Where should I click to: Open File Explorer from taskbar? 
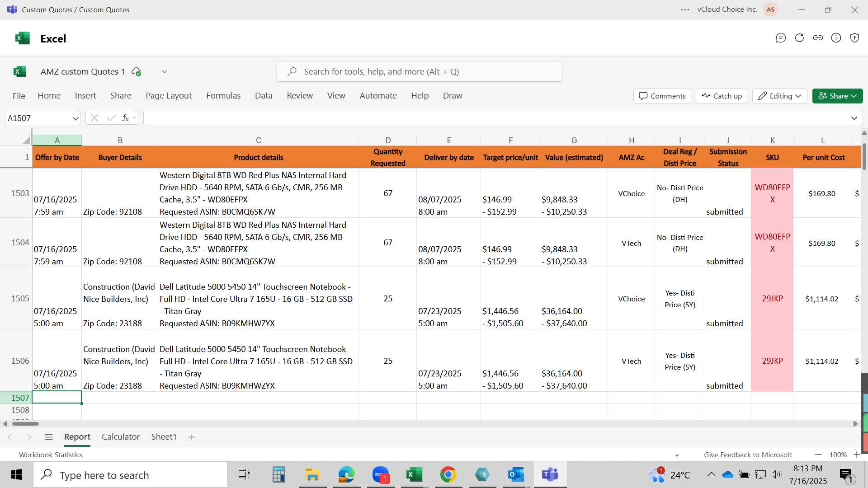click(312, 474)
